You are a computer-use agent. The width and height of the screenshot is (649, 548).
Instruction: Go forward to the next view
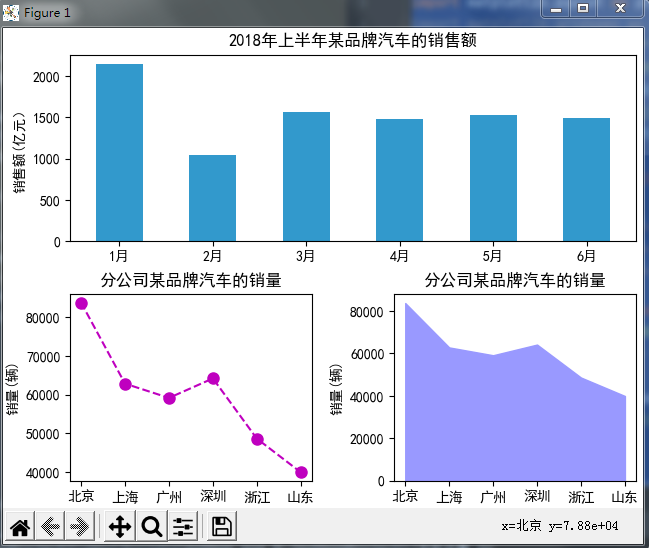(x=81, y=526)
